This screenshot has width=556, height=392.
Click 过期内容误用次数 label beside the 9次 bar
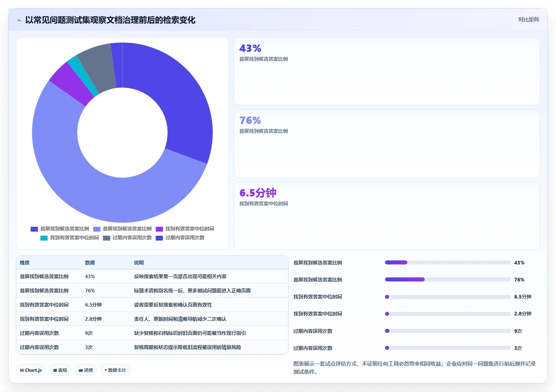313,331
